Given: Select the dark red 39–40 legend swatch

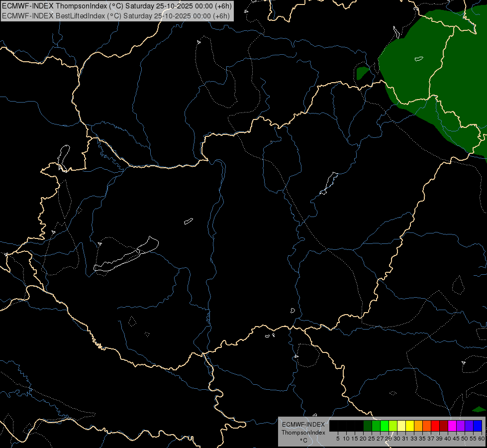Looking at the screenshot, I should [444, 426].
